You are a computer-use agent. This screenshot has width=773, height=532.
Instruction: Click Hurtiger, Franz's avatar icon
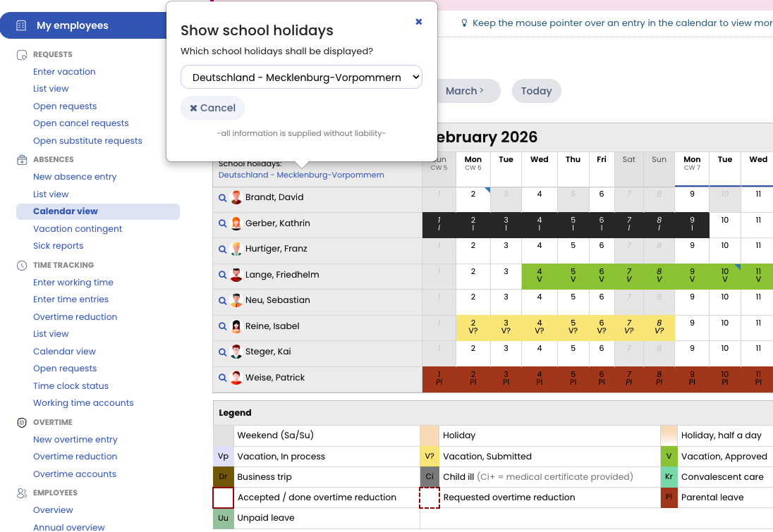(236, 249)
